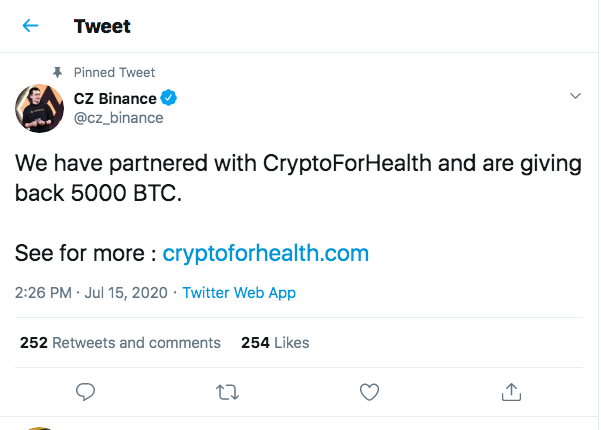
Task: Click the back arrow icon
Action: click(x=30, y=26)
